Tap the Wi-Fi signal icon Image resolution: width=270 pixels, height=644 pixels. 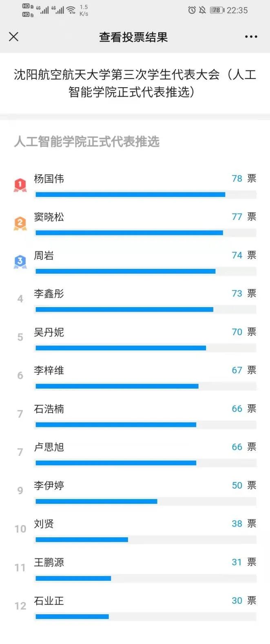(x=71, y=10)
